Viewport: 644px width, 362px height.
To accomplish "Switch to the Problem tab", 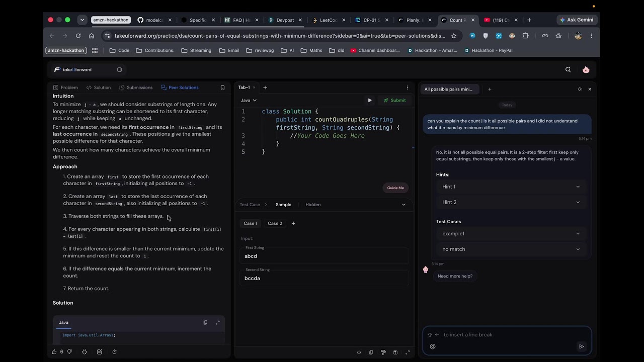I will pyautogui.click(x=65, y=87).
